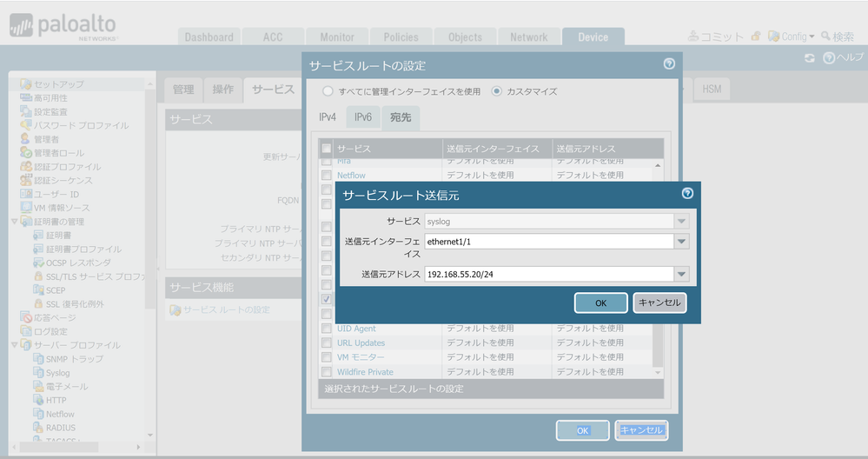Image resolution: width=868 pixels, height=459 pixels.
Task: Open 検索 with the magnifier icon
Action: 825,37
